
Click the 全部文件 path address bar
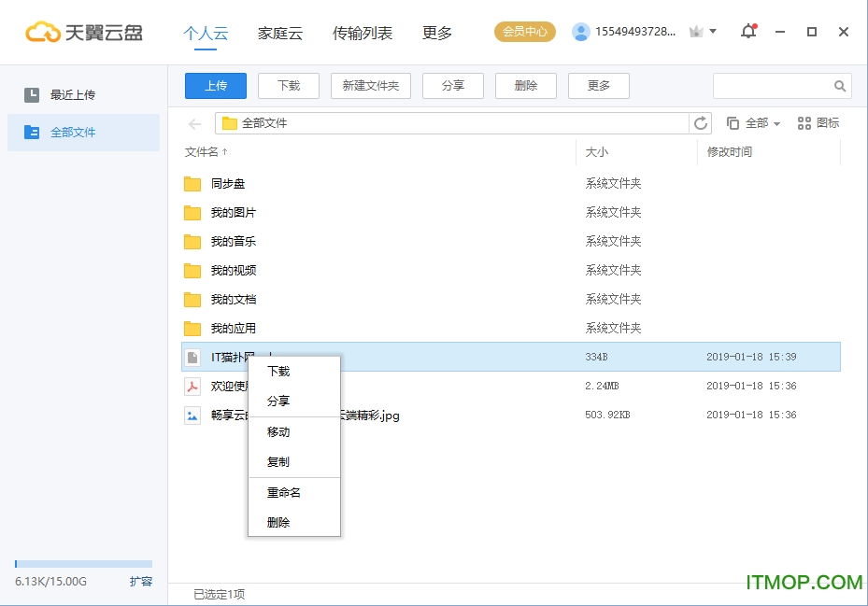click(452, 123)
